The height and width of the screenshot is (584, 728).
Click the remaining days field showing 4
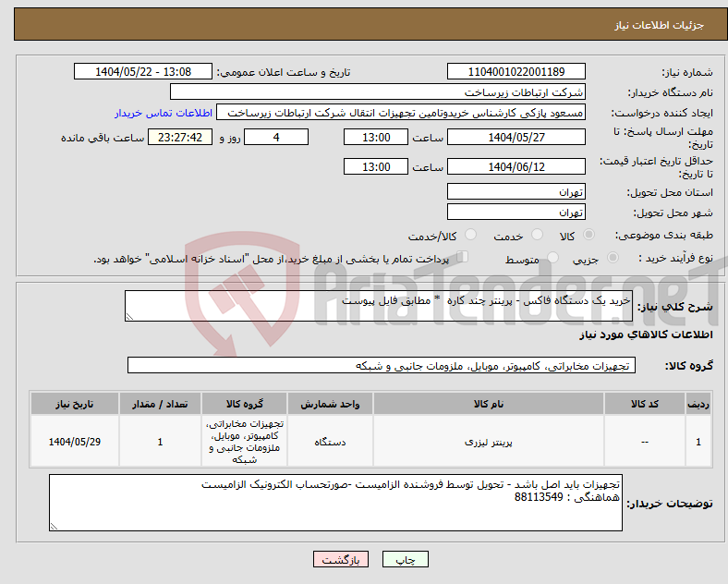[x=276, y=137]
